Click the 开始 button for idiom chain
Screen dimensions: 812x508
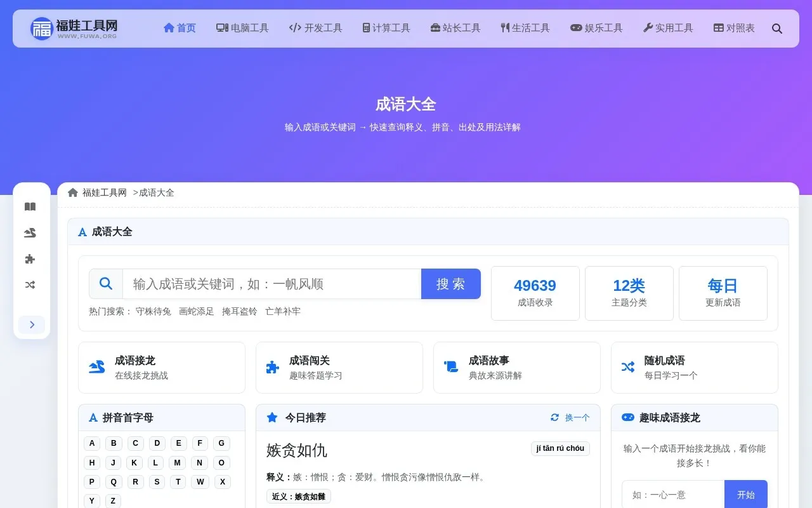(x=746, y=495)
